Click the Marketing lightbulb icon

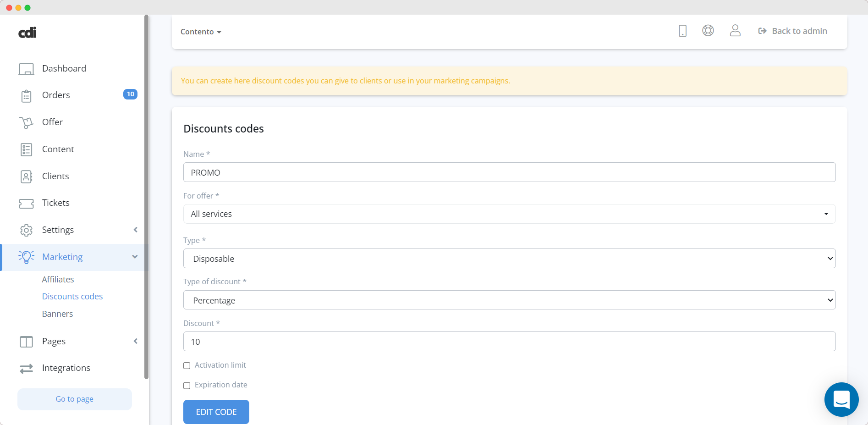pos(26,257)
